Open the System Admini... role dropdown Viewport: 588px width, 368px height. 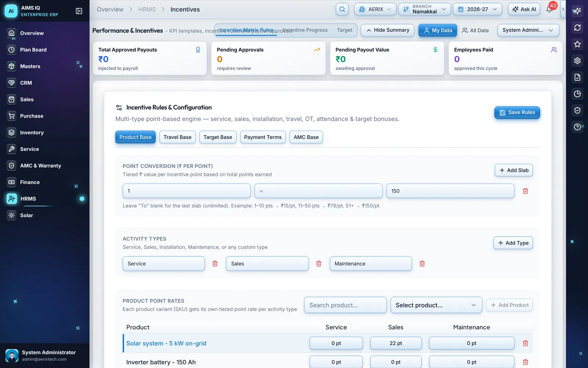point(528,30)
